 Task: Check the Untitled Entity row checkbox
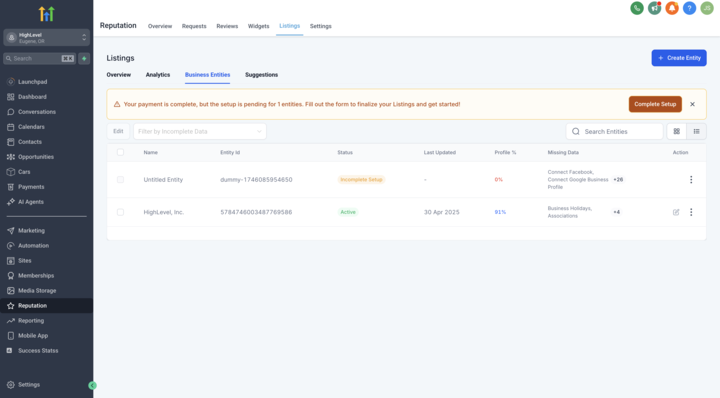120,179
